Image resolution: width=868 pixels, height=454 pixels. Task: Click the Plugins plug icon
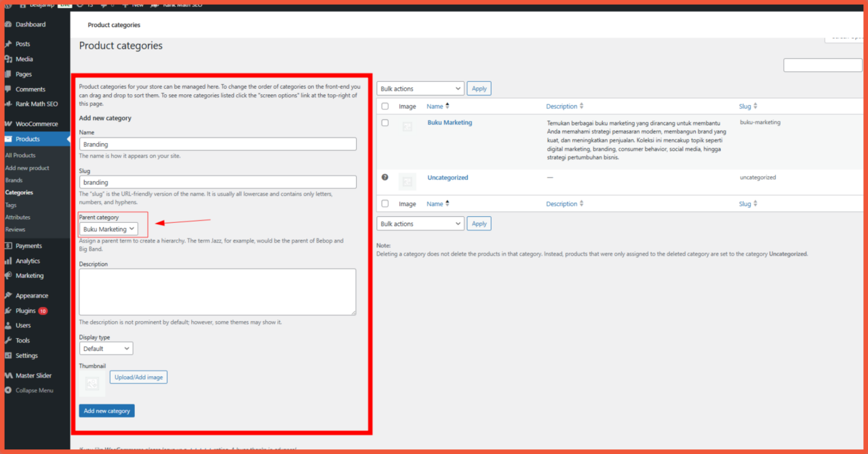click(x=8, y=311)
